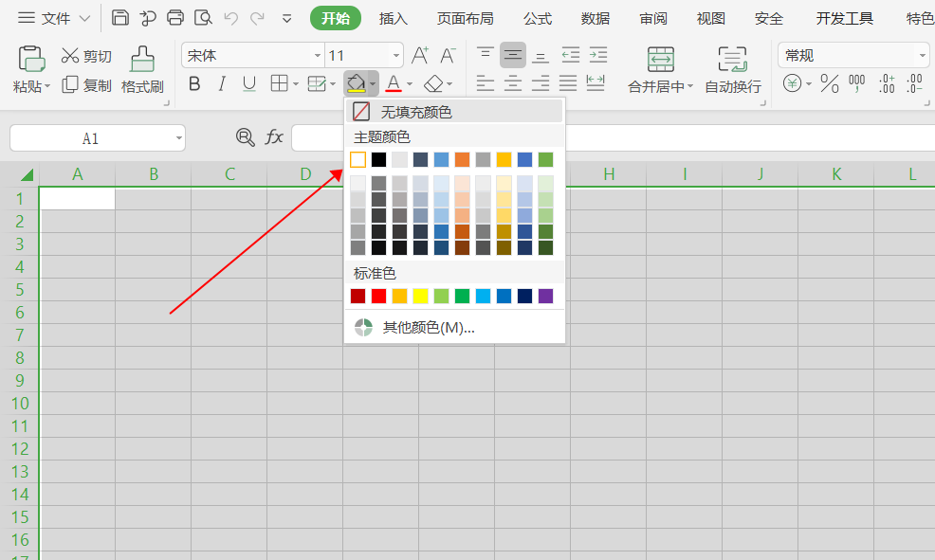Expand the Paste options arrow

click(x=47, y=86)
